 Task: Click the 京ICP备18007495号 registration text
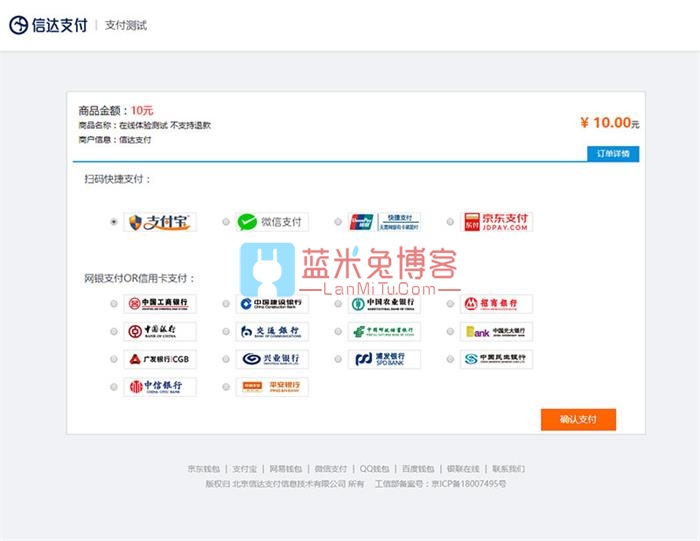click(x=469, y=483)
